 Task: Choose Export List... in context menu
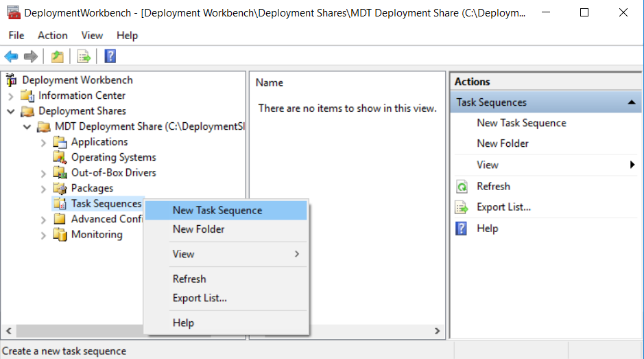(x=226, y=298)
